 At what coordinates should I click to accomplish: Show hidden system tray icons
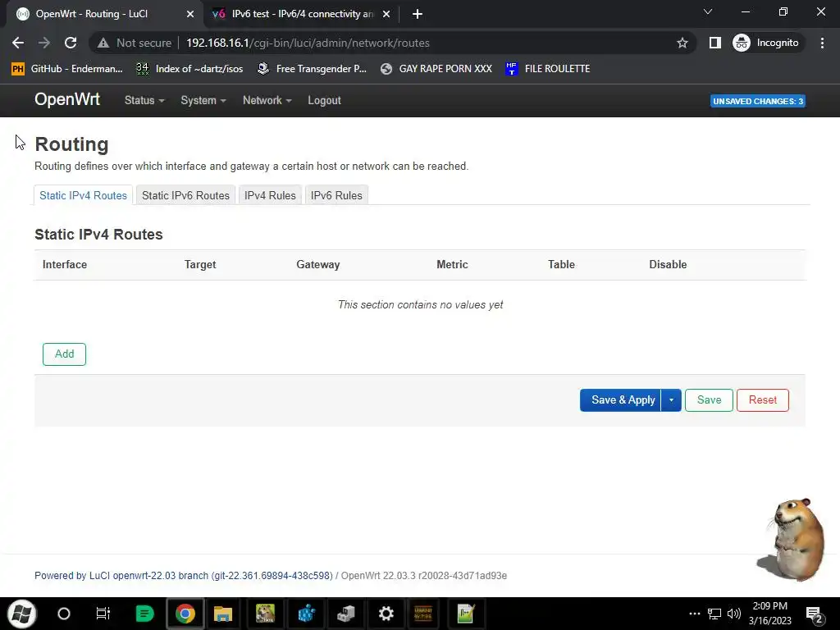tap(695, 614)
